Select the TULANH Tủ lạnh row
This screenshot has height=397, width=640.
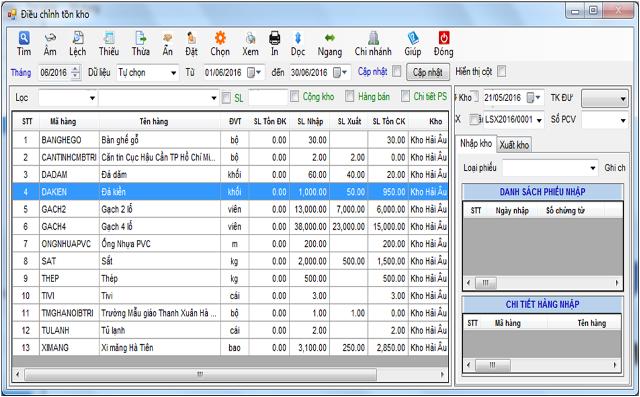(230, 330)
